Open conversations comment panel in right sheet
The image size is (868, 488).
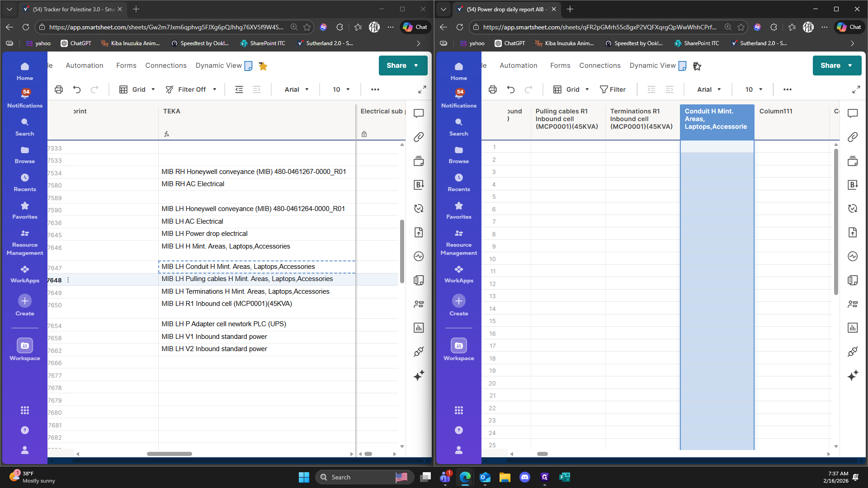pos(853,113)
